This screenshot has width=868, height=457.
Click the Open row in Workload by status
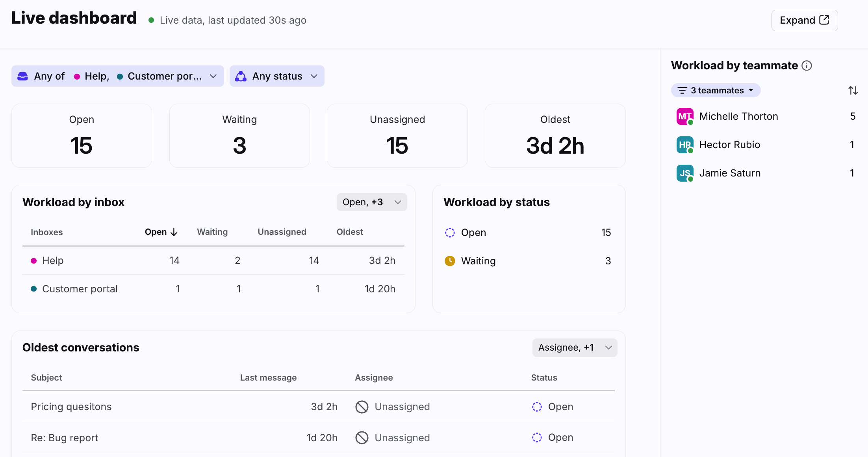[528, 233]
